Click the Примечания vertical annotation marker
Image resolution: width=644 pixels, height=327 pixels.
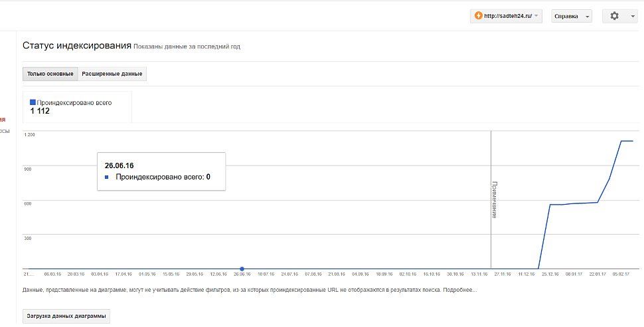click(494, 199)
